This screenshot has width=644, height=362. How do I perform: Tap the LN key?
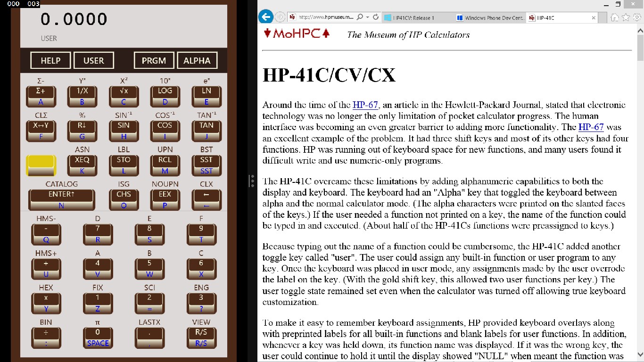tap(206, 96)
